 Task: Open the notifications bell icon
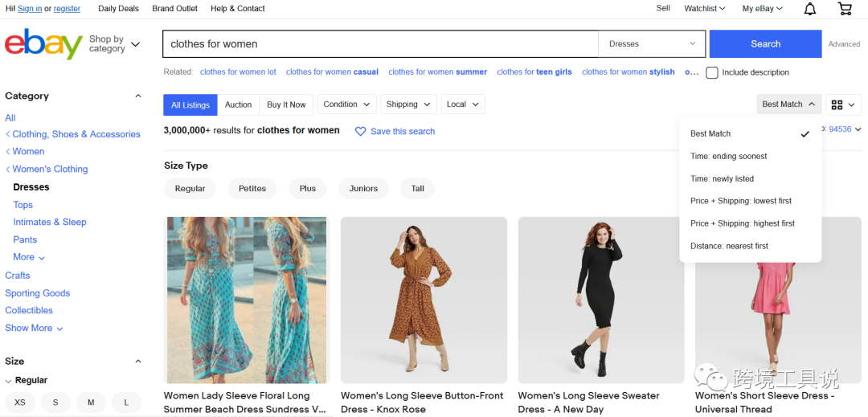point(810,9)
